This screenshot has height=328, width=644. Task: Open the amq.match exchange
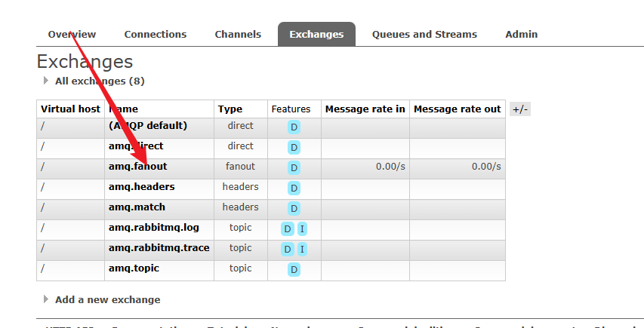pos(137,207)
